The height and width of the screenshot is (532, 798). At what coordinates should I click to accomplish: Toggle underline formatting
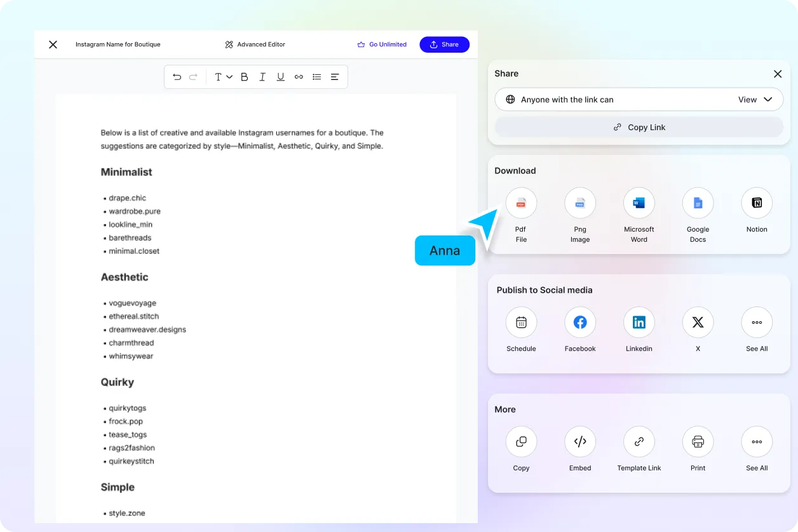click(280, 76)
